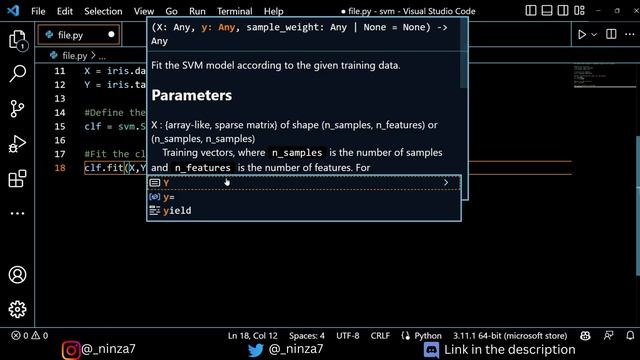Choose the yield keyword suggestion

point(304,211)
